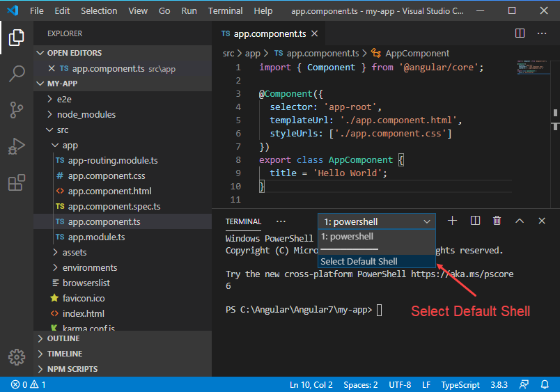Open the Edit menu
The image size is (560, 392).
click(x=62, y=10)
